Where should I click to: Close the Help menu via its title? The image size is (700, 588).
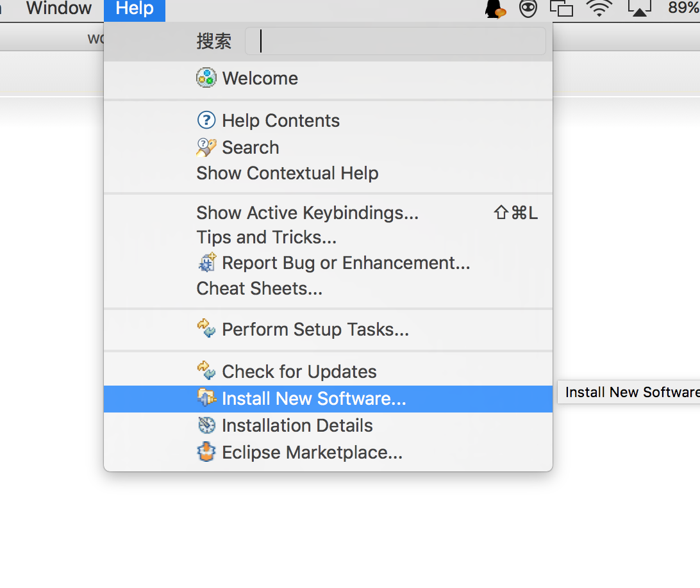click(x=135, y=9)
